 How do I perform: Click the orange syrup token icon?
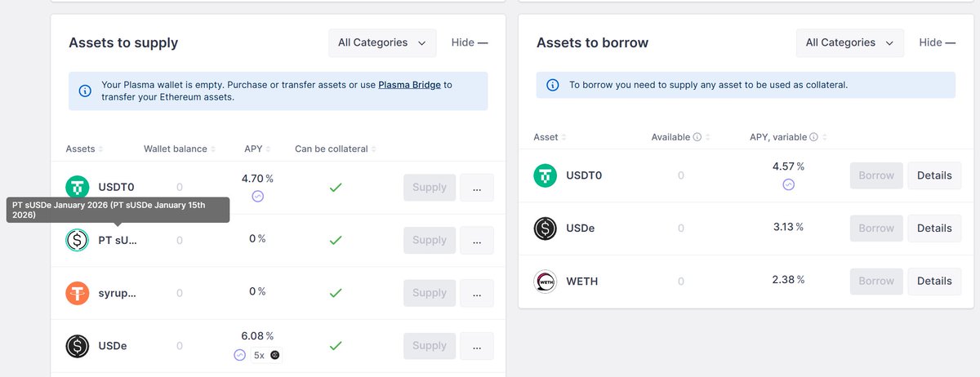(x=78, y=293)
